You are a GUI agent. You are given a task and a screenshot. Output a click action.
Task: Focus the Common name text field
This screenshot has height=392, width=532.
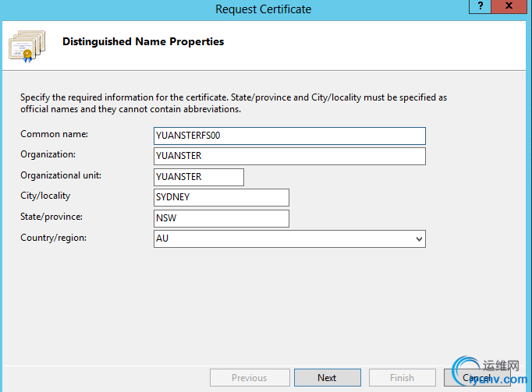click(x=290, y=136)
